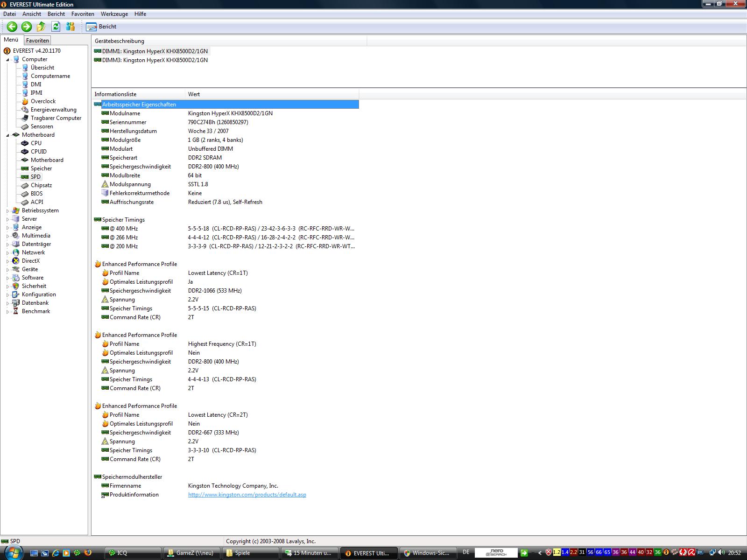
Task: Select Tragbarer Computer tree item
Action: click(x=56, y=118)
